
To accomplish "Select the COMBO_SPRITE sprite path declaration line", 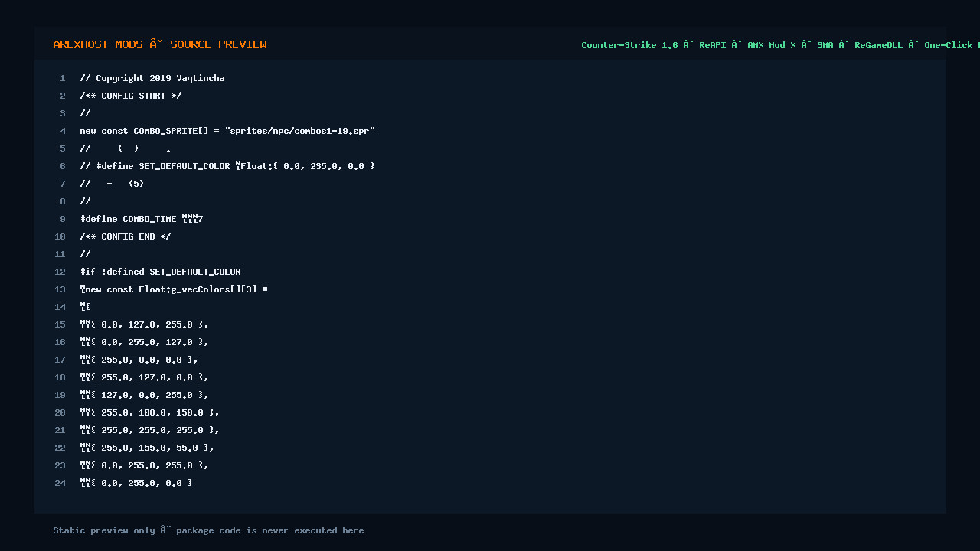I will point(227,131).
